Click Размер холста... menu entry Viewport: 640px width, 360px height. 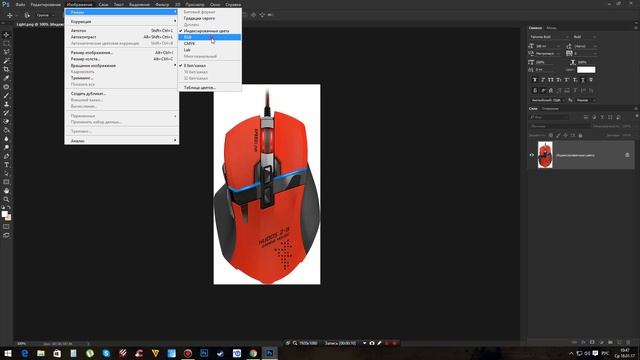(122, 59)
